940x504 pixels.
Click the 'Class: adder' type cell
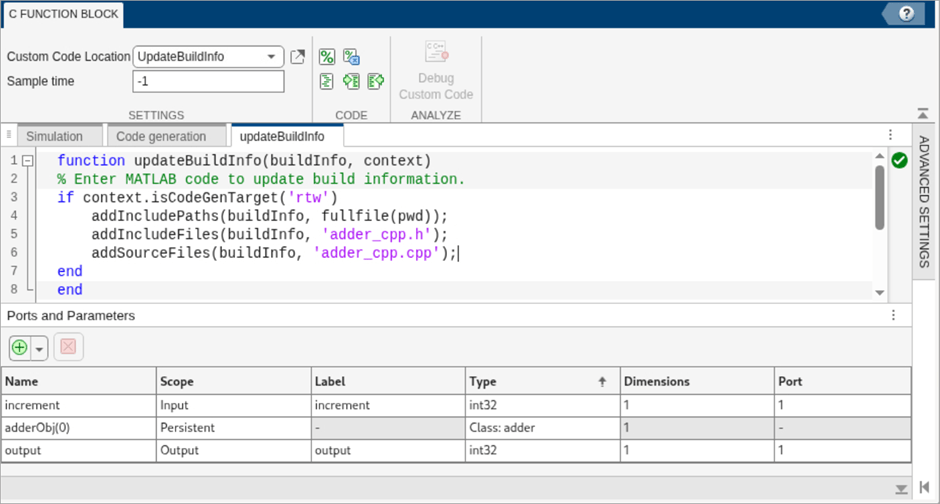(543, 428)
